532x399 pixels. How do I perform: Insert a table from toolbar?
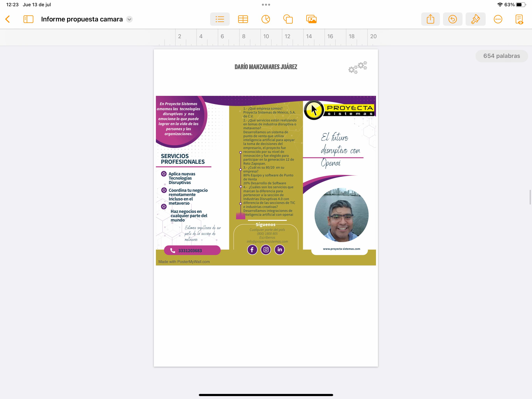click(x=243, y=19)
